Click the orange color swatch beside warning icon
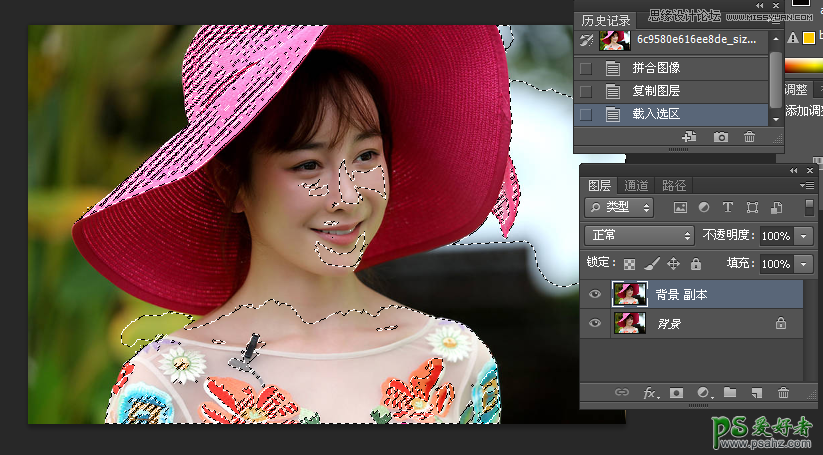This screenshot has height=455, width=823. [808, 39]
